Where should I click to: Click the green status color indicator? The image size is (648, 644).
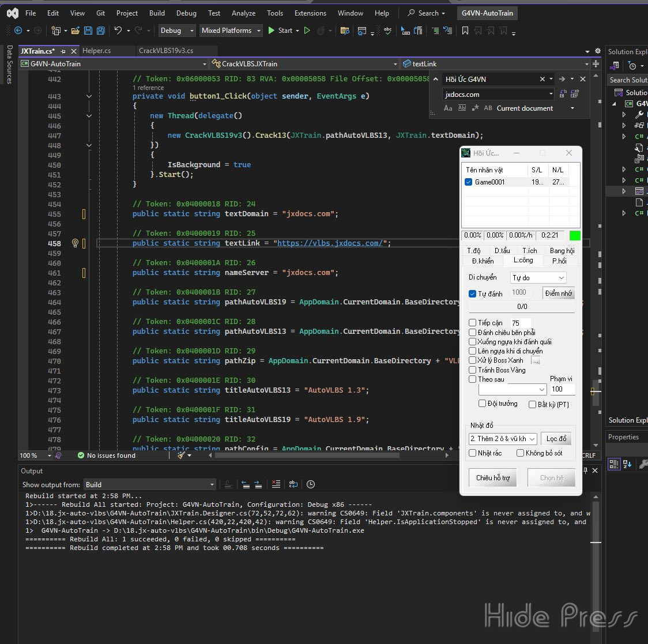575,236
